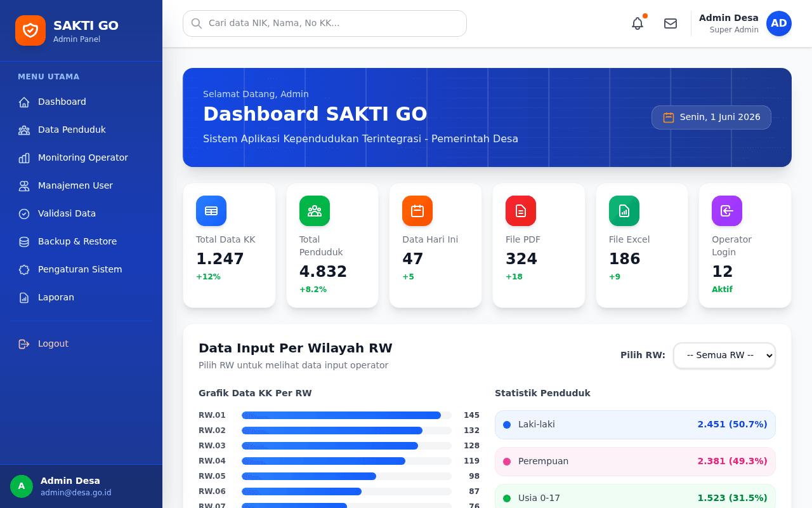Screen dimensions: 812x508
Task: Click the Logout link
Action: [x=81, y=344]
